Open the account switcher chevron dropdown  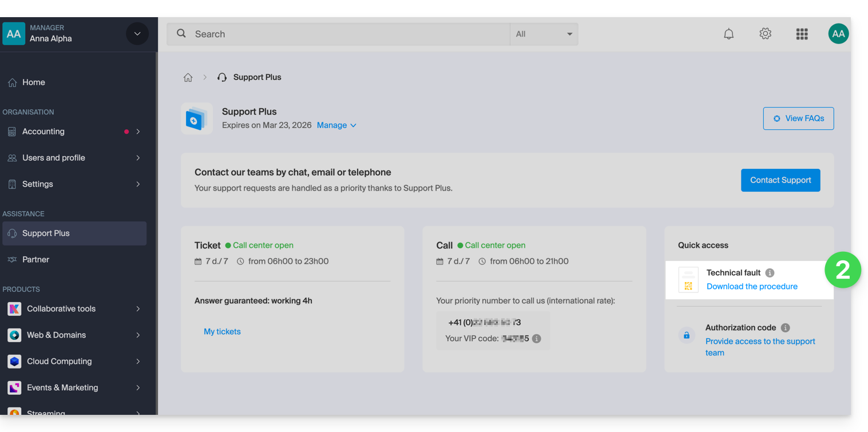137,34
